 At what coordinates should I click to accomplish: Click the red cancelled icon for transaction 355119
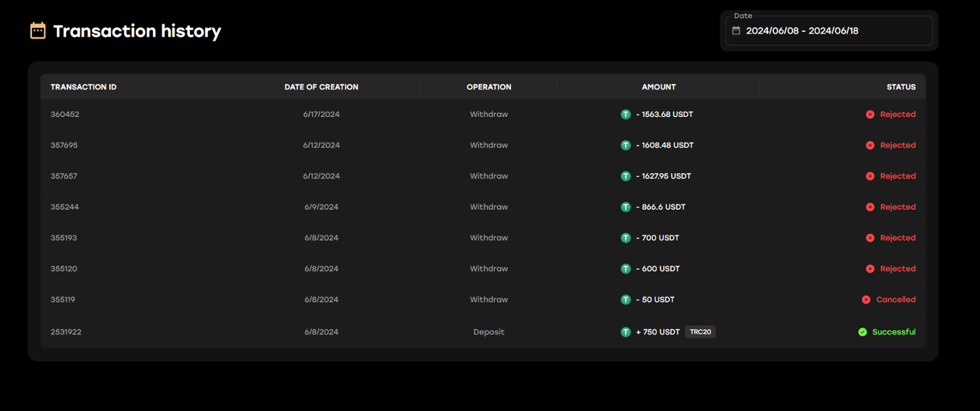866,300
